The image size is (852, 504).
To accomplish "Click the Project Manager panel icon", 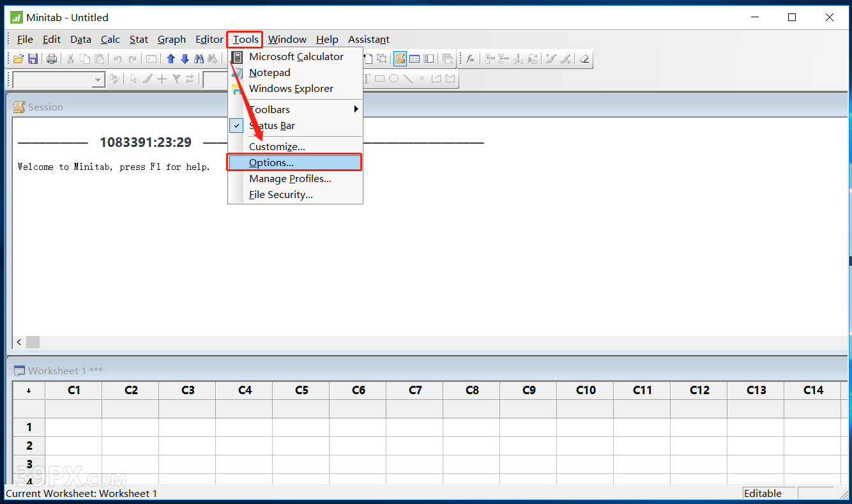I will (429, 59).
